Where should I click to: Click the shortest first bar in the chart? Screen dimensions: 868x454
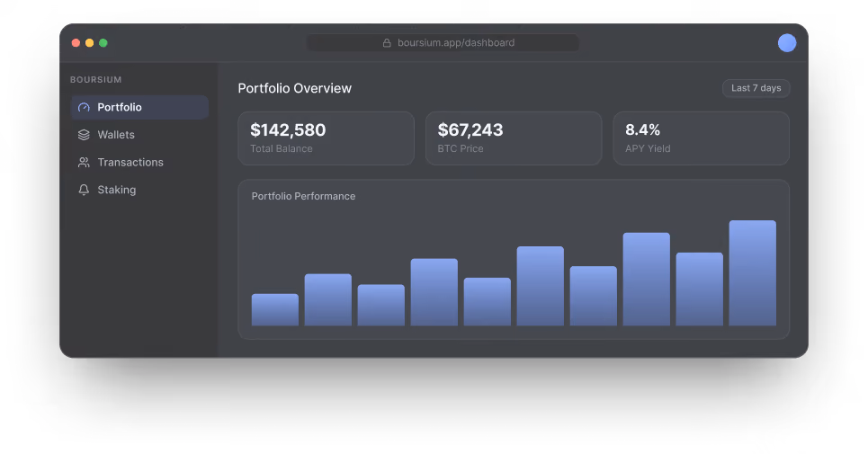275,309
